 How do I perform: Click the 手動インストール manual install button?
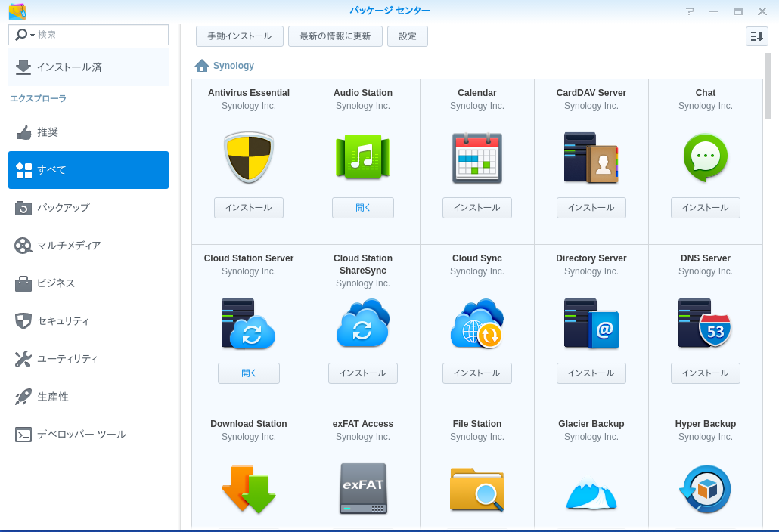(x=240, y=36)
